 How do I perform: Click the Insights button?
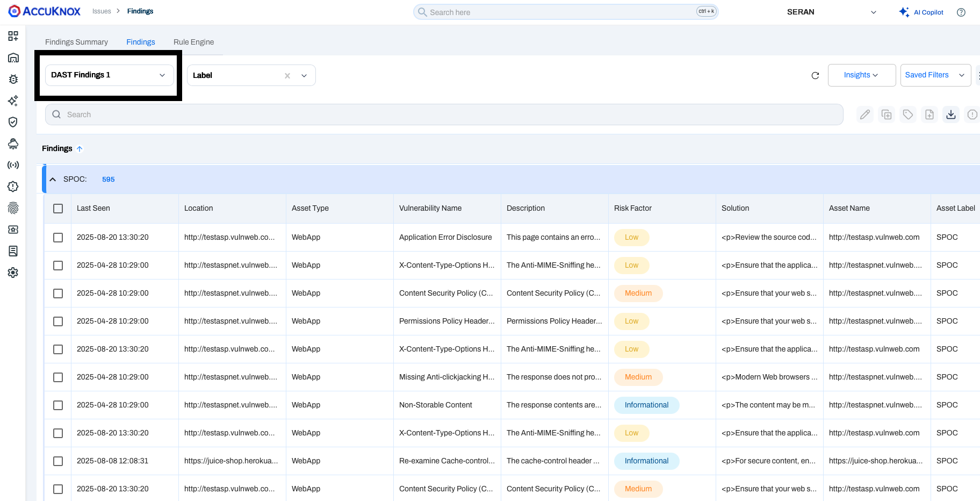(x=861, y=75)
